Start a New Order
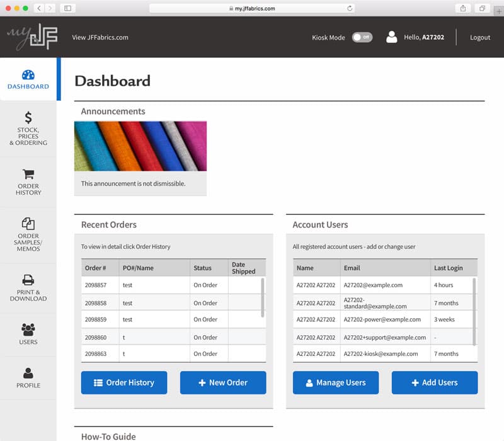Viewport: 504px width, 441px height. click(223, 382)
